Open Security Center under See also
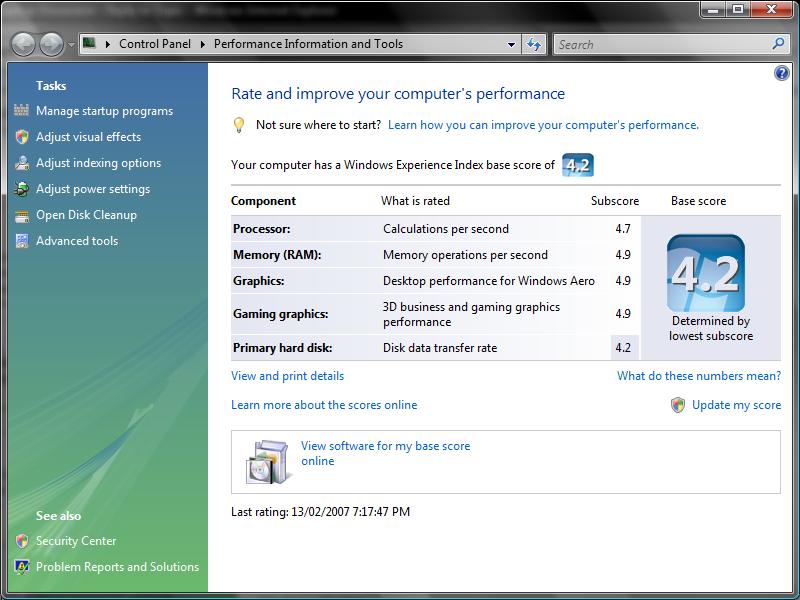 click(76, 541)
